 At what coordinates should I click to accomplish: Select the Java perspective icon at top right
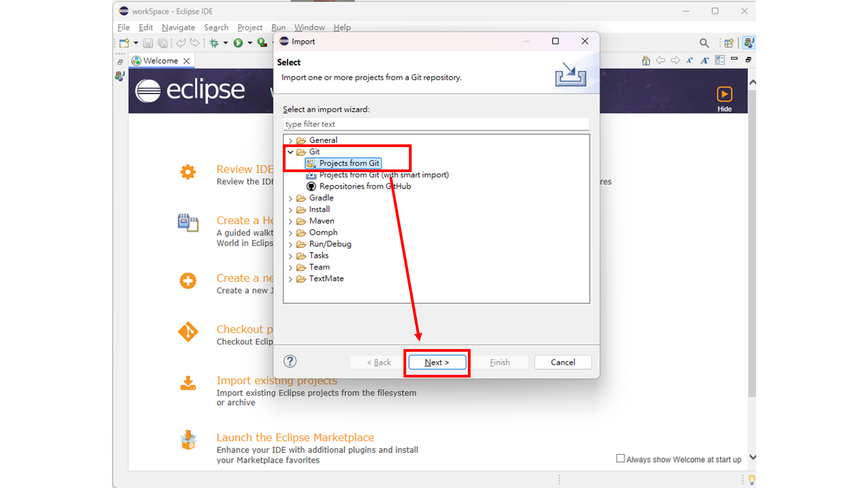pyautogui.click(x=748, y=43)
